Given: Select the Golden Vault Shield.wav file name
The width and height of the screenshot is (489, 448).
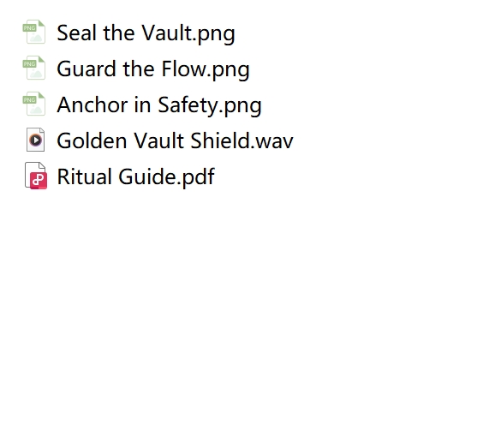Looking at the screenshot, I should point(175,140).
